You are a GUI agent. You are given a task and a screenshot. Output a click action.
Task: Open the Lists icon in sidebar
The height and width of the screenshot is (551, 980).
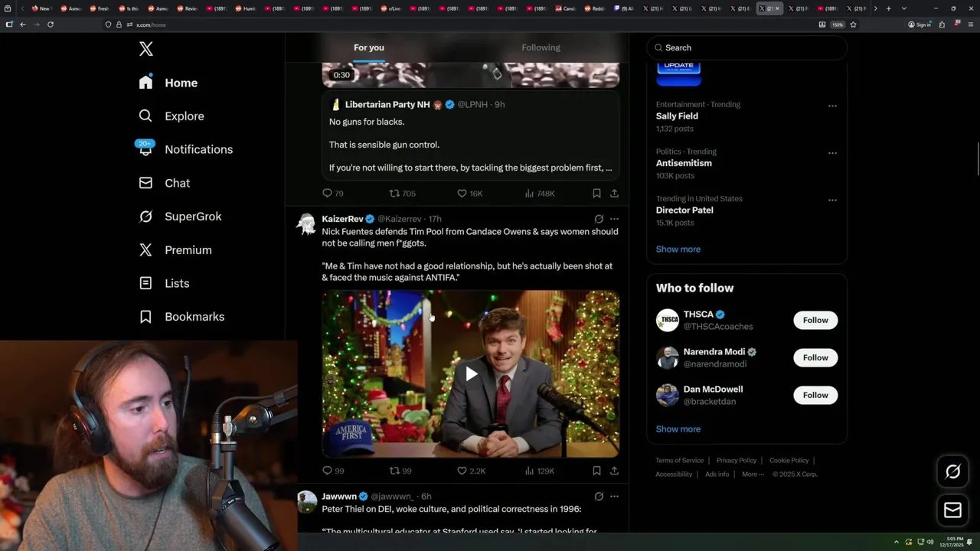(x=145, y=283)
